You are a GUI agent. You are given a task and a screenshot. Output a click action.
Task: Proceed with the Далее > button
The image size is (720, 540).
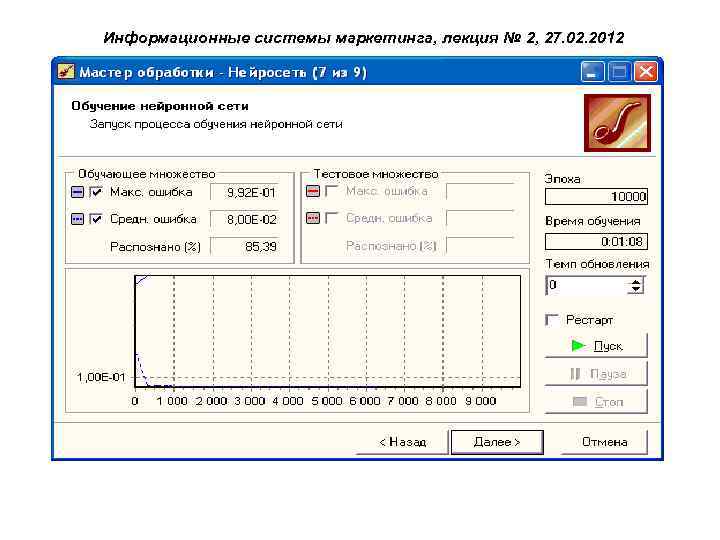(497, 442)
